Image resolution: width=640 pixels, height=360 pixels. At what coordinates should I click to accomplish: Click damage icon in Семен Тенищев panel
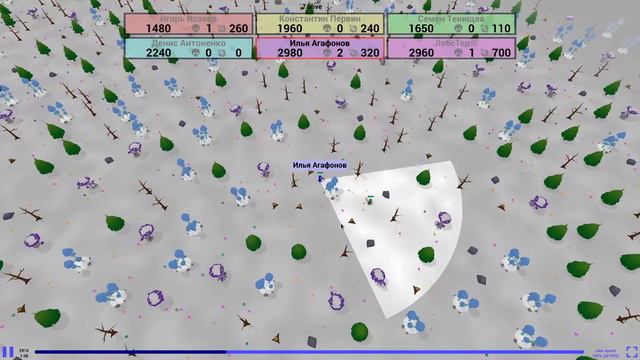(x=484, y=28)
